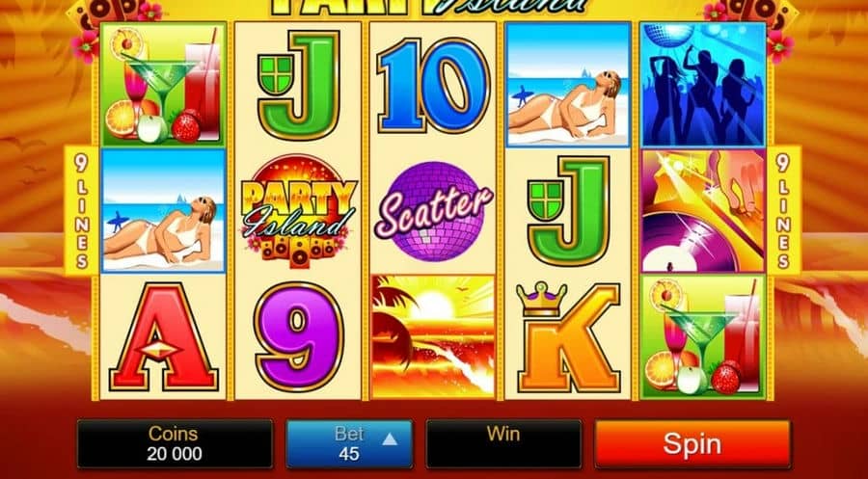Tap the orange K with crown symbol
This screenshot has height=479, width=868.
[x=568, y=336]
